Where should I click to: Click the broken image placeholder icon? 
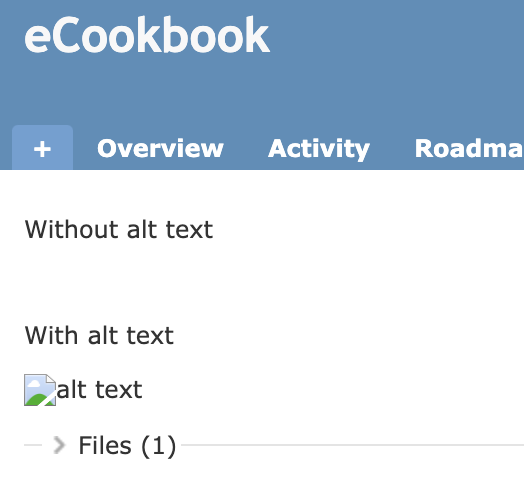pyautogui.click(x=40, y=390)
